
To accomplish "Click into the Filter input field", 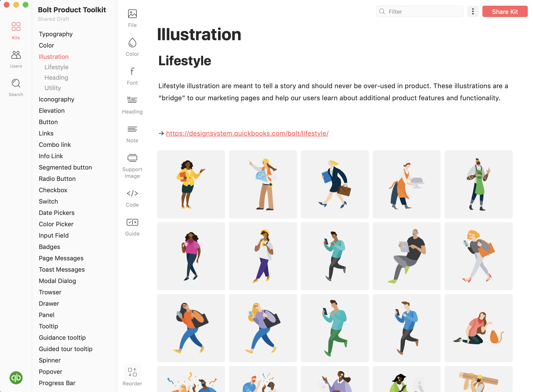I will coord(419,11).
